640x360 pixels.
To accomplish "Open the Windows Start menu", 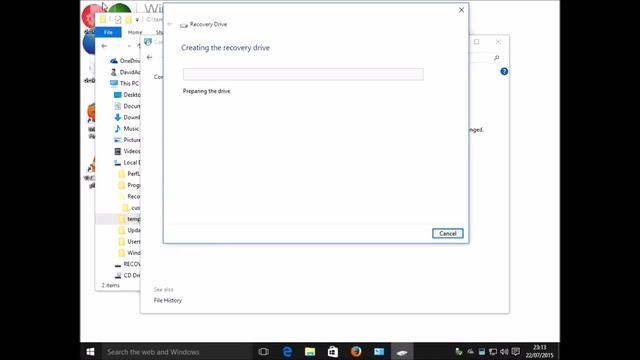I will tap(90, 351).
